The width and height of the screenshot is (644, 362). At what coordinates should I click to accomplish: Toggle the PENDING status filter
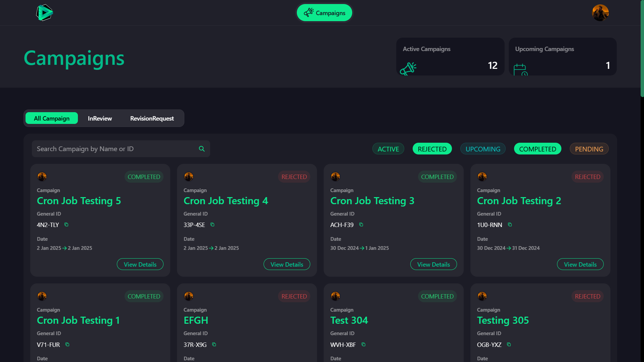click(589, 149)
